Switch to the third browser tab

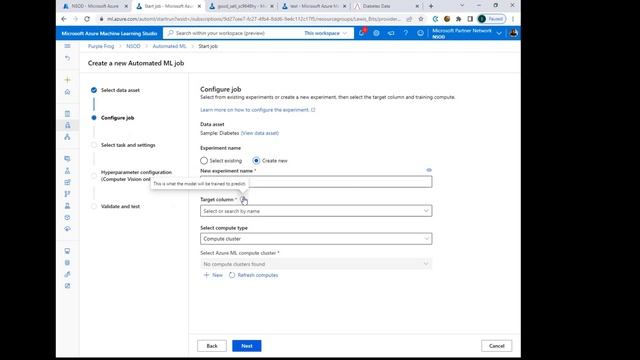(241, 6)
